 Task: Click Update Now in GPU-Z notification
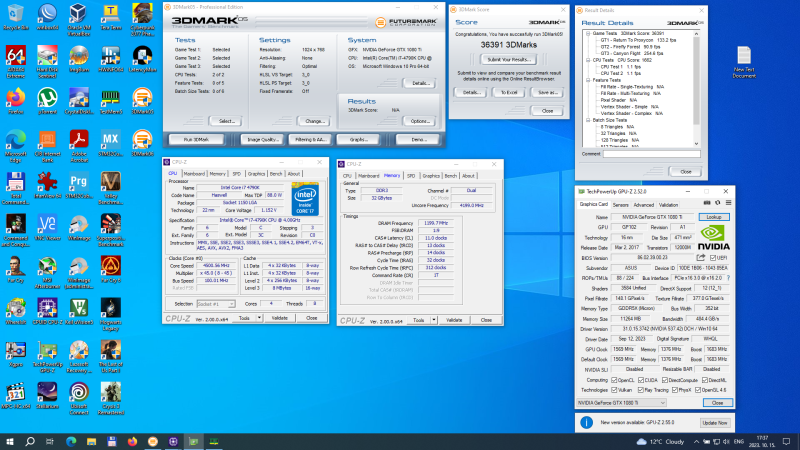tap(714, 423)
